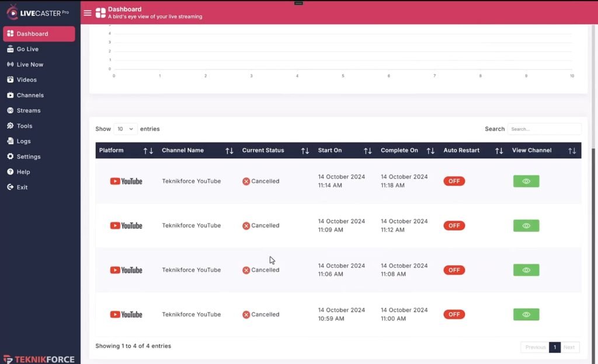Open the Help page

click(23, 172)
